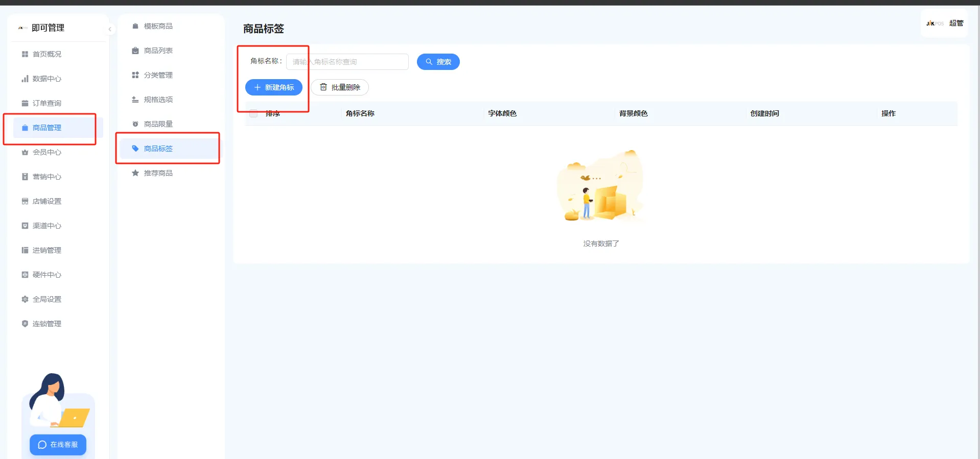This screenshot has height=459, width=980.
Task: Click the 首页概况 grid icon
Action: pyautogui.click(x=25, y=54)
